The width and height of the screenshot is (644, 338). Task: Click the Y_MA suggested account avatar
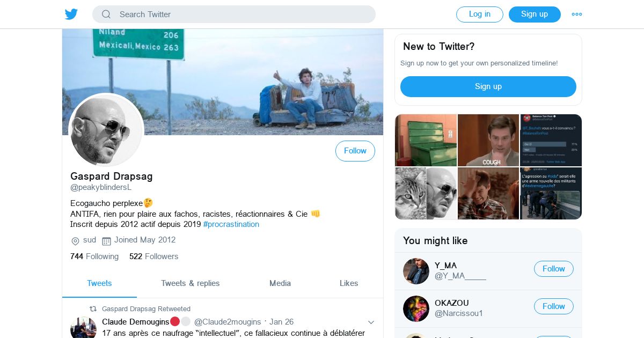[x=416, y=271]
